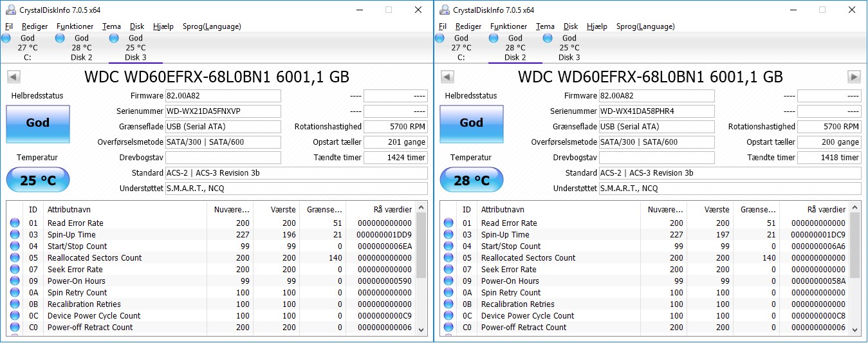Click ID column header in right window

click(x=467, y=209)
